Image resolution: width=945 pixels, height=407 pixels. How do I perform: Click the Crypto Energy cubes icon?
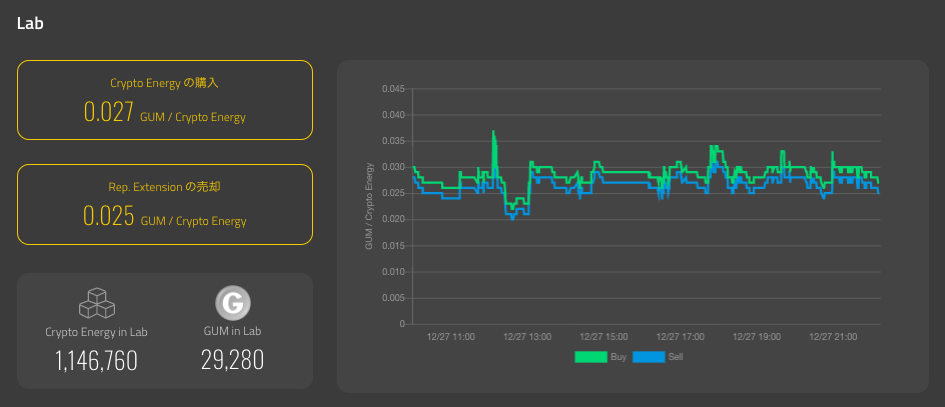[97, 303]
